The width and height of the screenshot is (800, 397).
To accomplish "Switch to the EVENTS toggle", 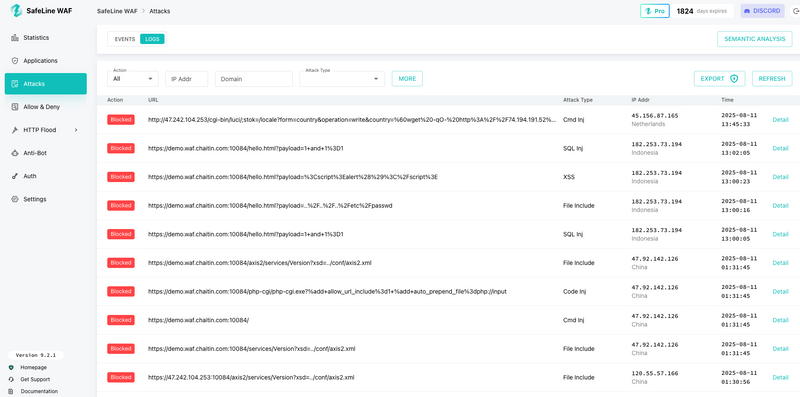I will tap(124, 39).
